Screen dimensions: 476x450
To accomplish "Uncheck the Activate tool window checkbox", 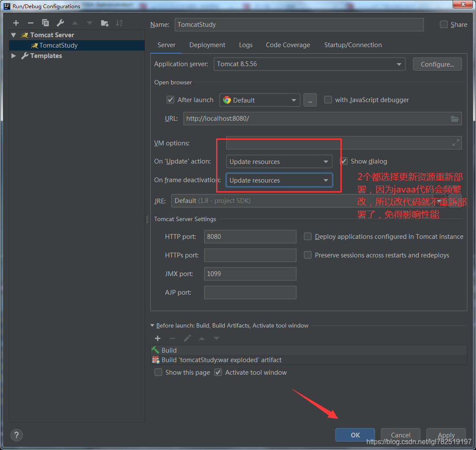I will (x=218, y=373).
